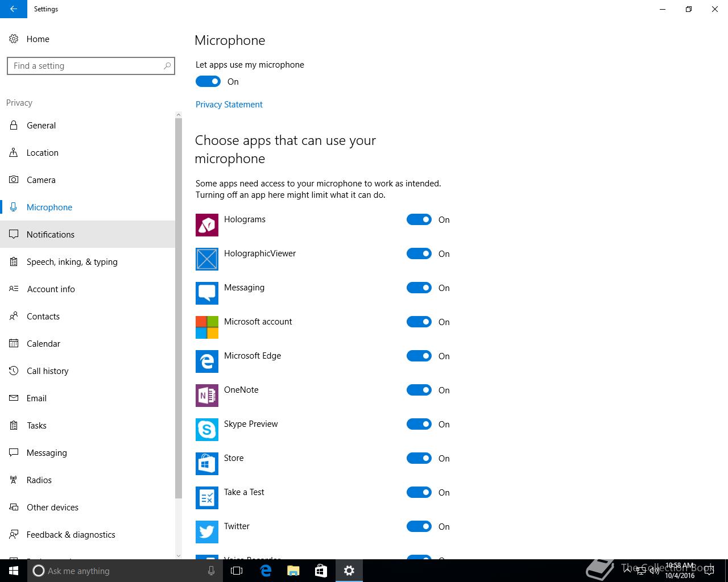Open Speech, inking, & typing settings
This screenshot has width=728, height=582.
pyautogui.click(x=88, y=261)
